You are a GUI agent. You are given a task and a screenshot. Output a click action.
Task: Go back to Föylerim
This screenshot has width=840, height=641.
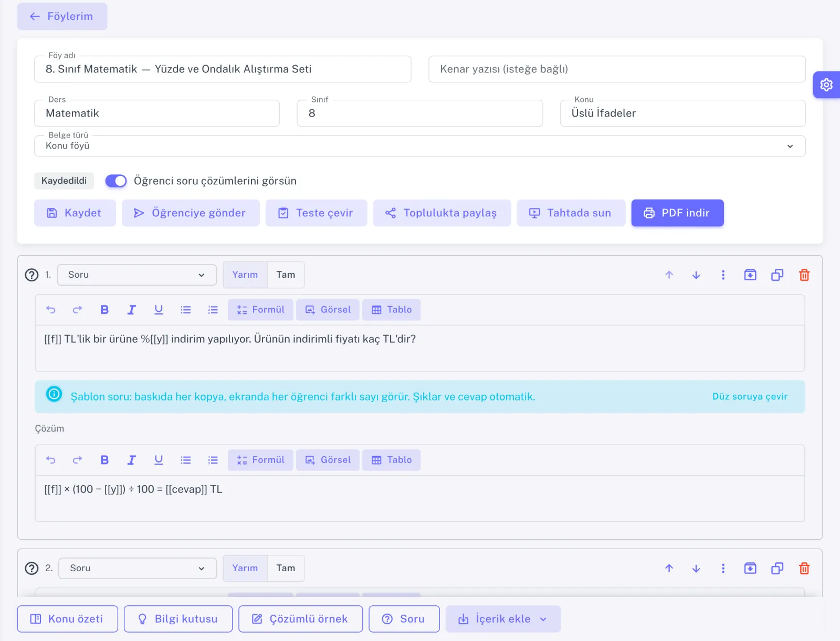(x=62, y=16)
